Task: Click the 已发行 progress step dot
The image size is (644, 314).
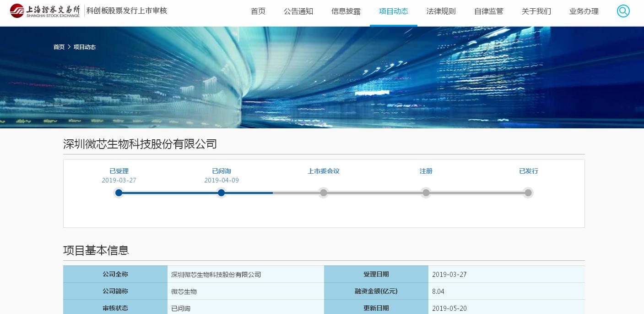Action: [528, 193]
